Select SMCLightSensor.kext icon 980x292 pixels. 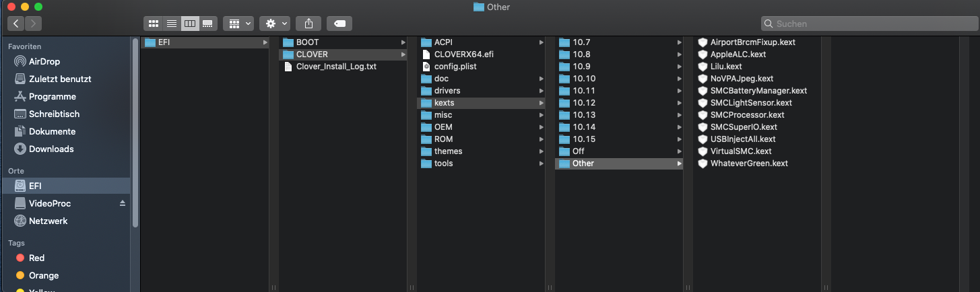pos(703,103)
